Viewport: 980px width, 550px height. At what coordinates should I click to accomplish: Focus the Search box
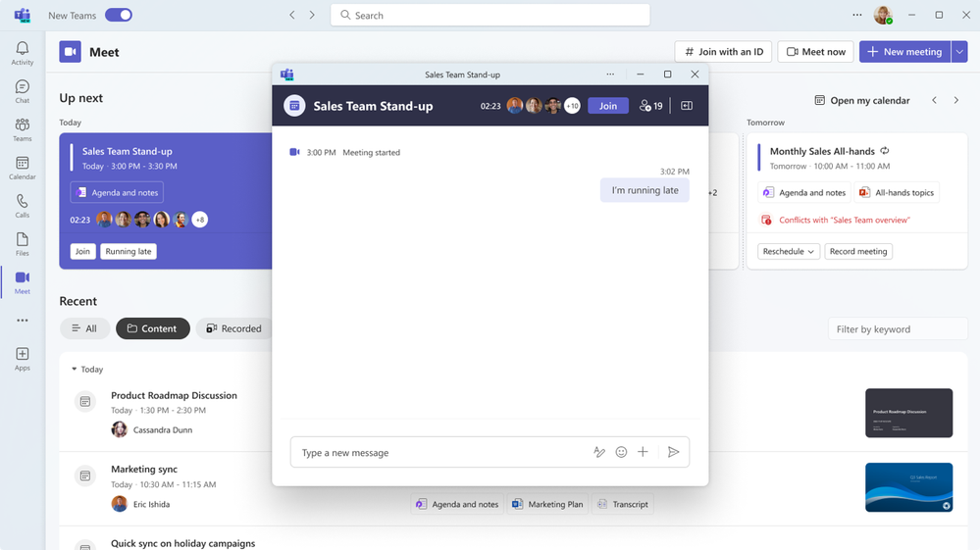click(490, 15)
